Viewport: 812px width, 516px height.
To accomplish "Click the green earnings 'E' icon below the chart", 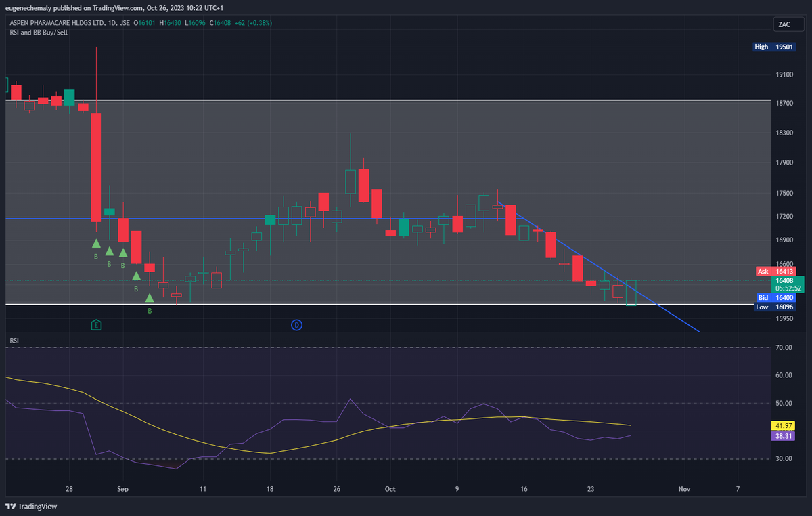I will [96, 325].
